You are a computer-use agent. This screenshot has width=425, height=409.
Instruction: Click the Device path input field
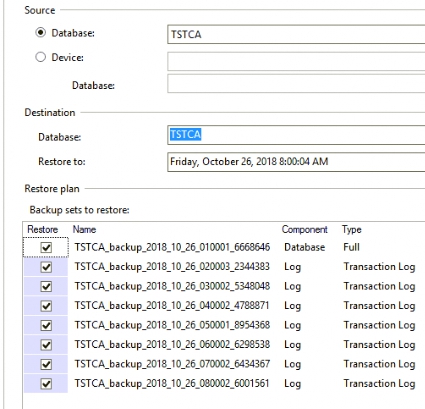tap(296, 61)
